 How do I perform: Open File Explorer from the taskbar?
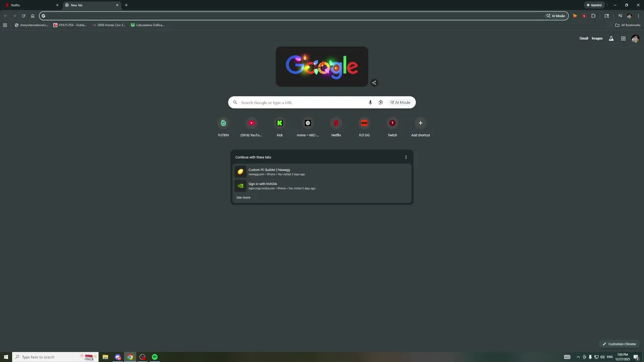(x=105, y=357)
